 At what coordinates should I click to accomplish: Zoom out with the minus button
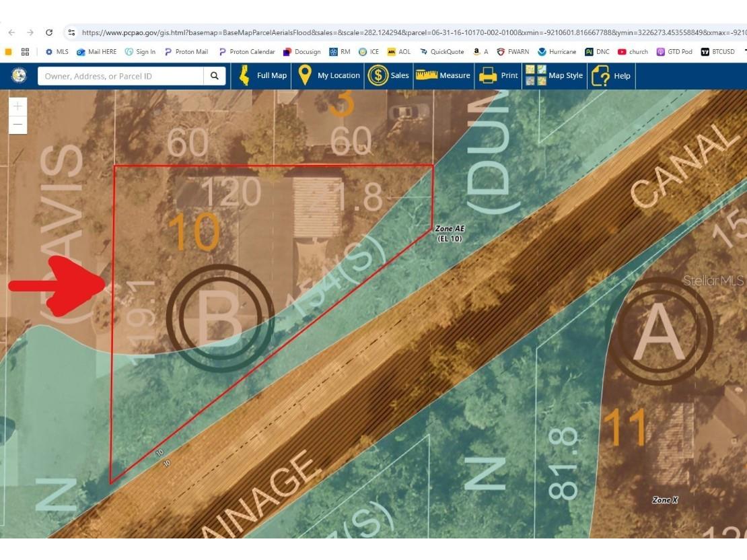tap(18, 125)
